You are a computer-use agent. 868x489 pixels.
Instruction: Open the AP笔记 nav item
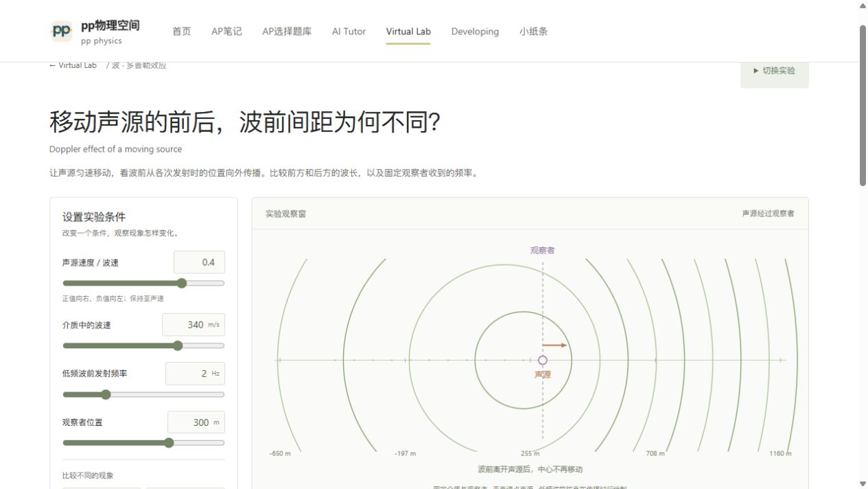[x=226, y=32]
